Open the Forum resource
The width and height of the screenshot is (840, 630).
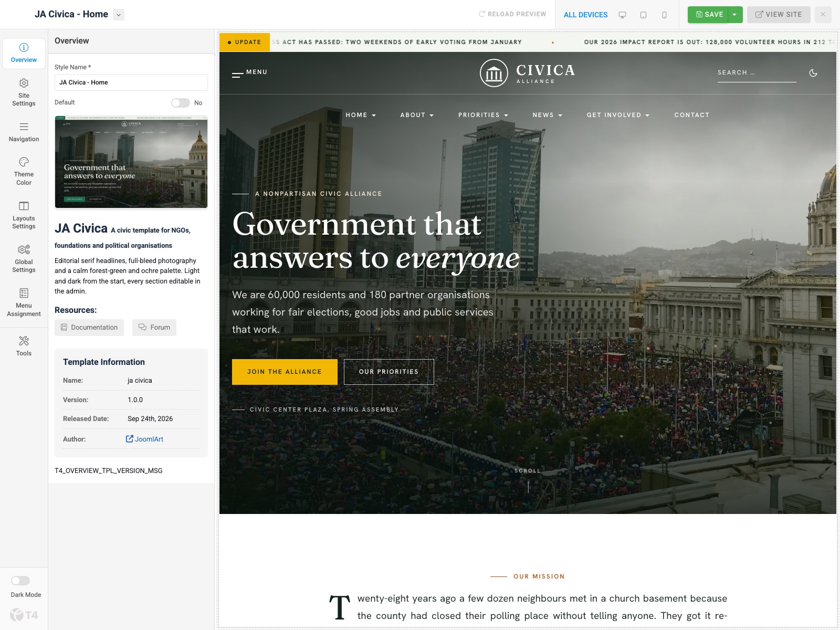pos(154,328)
